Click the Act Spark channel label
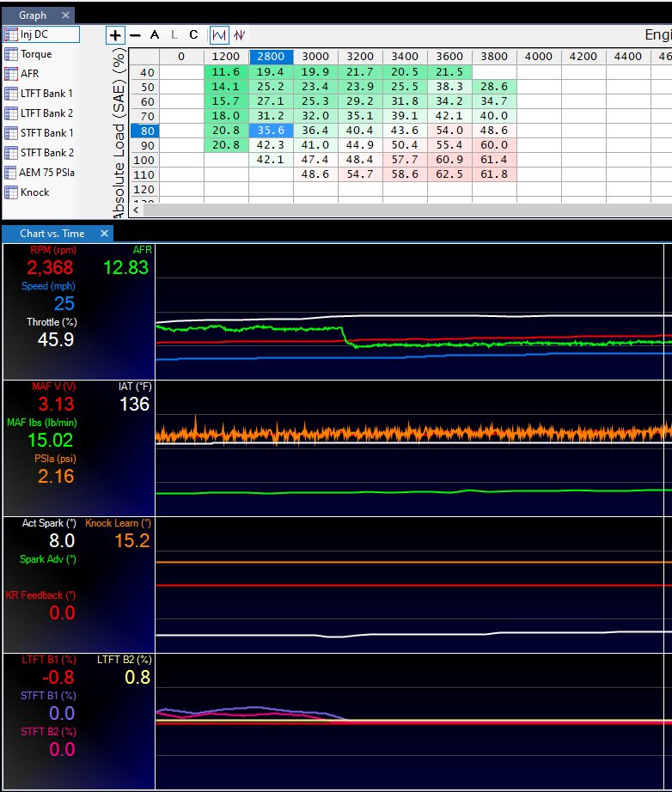The width and height of the screenshot is (672, 792). pos(49,523)
